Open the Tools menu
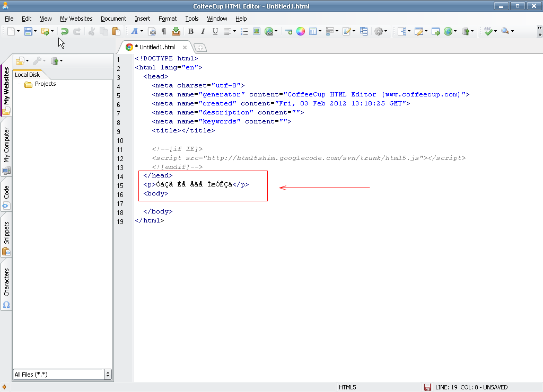The image size is (543, 392). coord(192,19)
